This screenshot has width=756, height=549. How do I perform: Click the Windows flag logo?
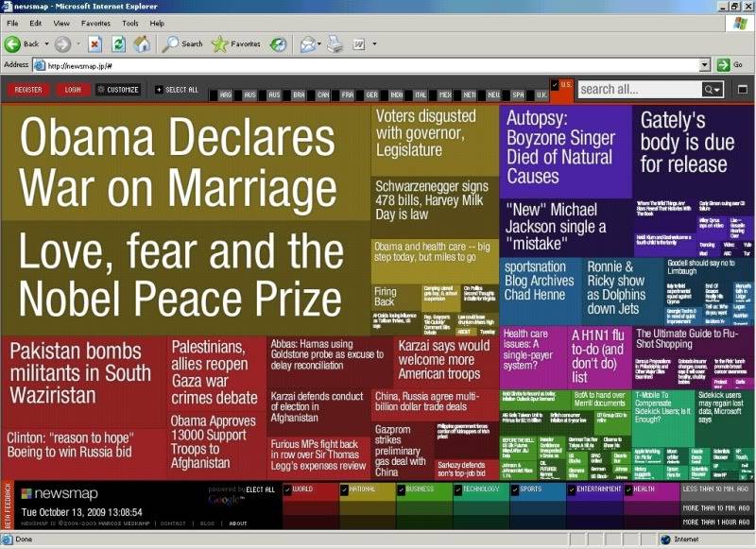(740, 25)
